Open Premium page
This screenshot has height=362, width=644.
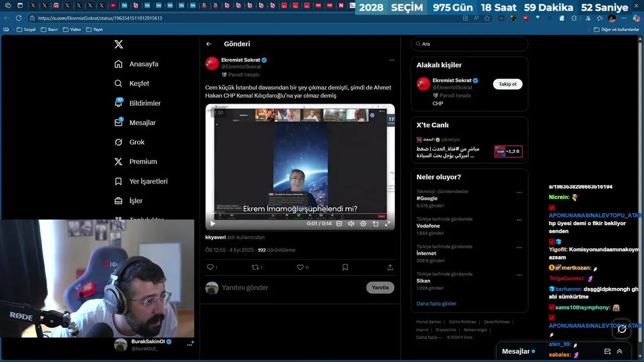click(136, 161)
